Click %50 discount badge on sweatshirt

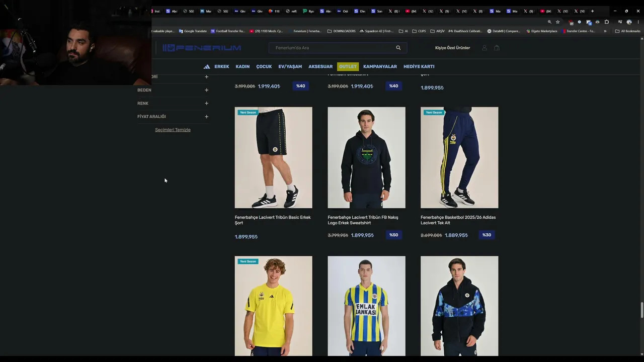tap(393, 235)
